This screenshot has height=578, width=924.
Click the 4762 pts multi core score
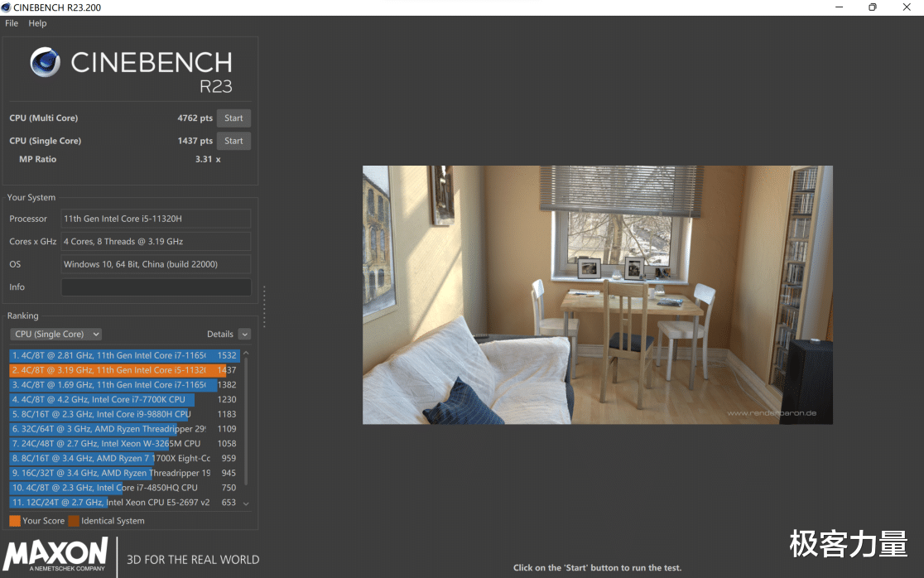tap(195, 118)
